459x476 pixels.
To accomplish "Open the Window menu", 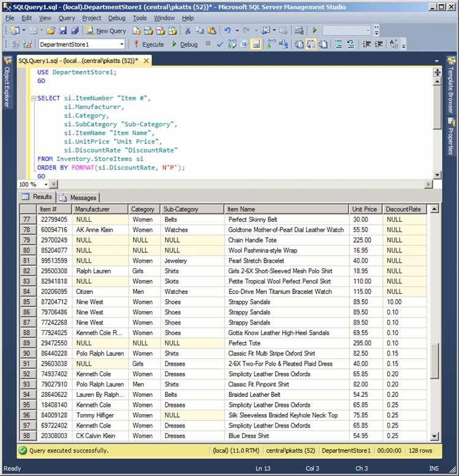I will (x=164, y=18).
